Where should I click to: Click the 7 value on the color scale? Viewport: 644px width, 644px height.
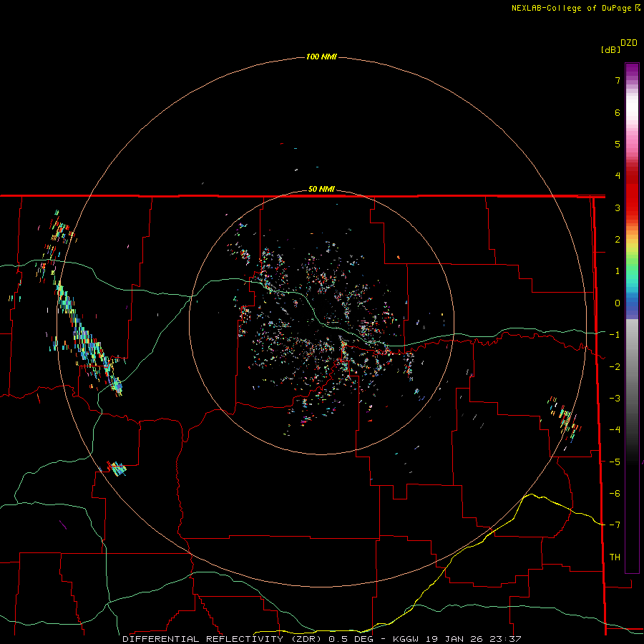(x=618, y=80)
